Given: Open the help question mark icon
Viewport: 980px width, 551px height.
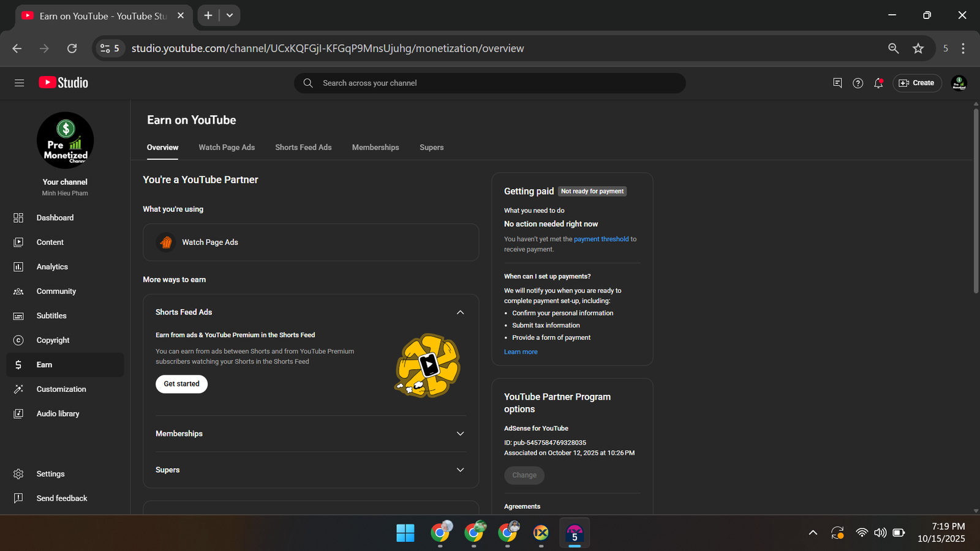Looking at the screenshot, I should [x=858, y=83].
